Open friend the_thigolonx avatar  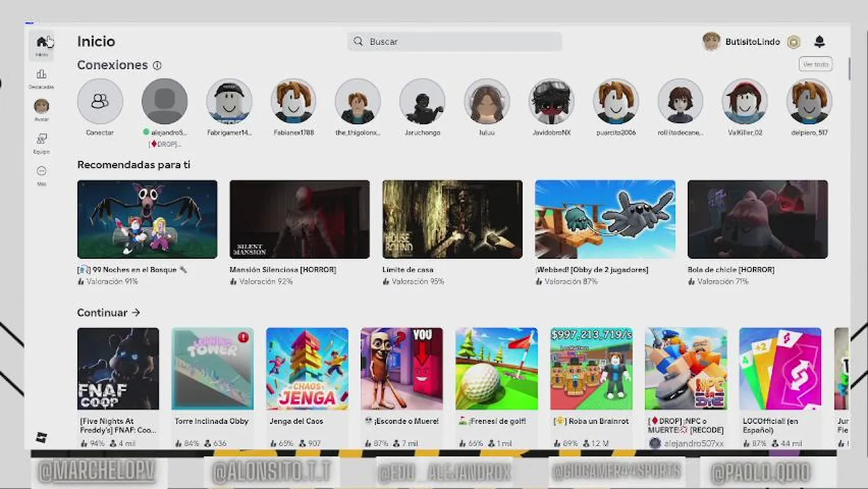tap(358, 101)
